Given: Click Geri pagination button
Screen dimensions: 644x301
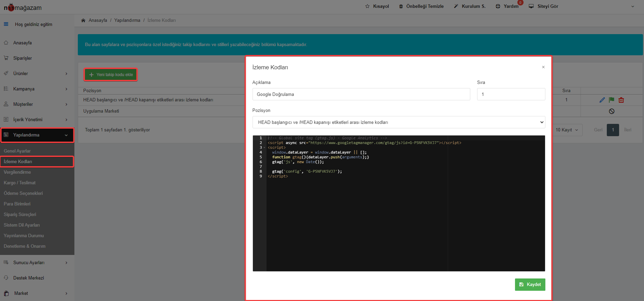Looking at the screenshot, I should pyautogui.click(x=598, y=130).
